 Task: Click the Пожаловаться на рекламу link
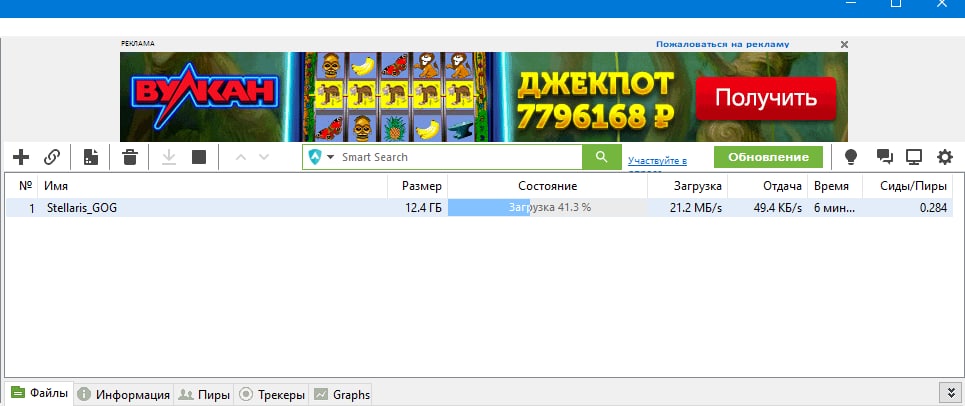click(722, 44)
